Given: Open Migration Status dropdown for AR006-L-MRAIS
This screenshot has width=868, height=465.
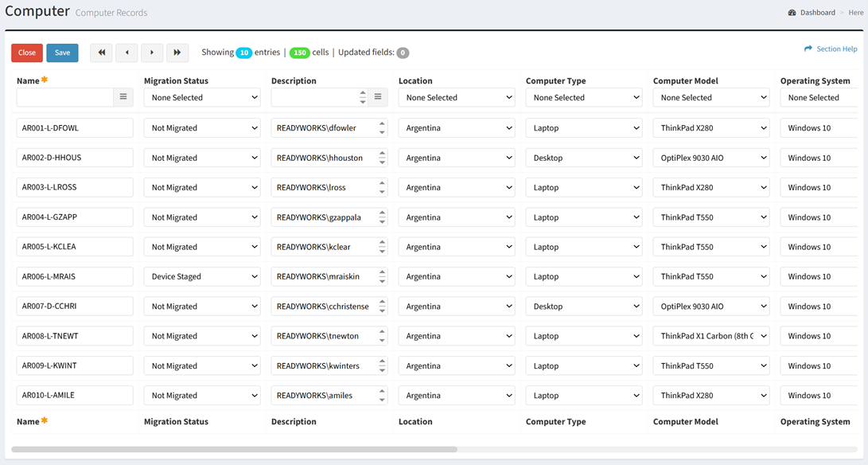Looking at the screenshot, I should tap(202, 276).
